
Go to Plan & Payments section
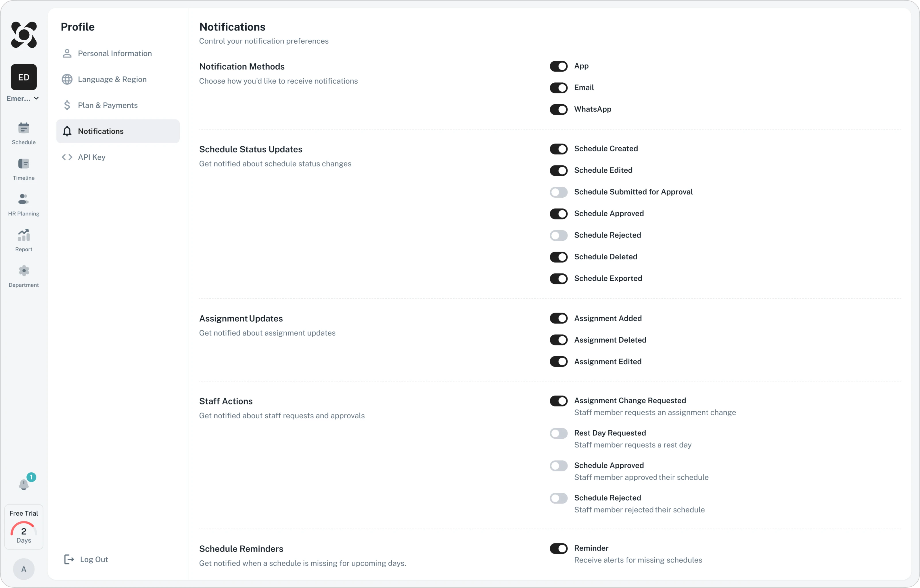click(108, 105)
